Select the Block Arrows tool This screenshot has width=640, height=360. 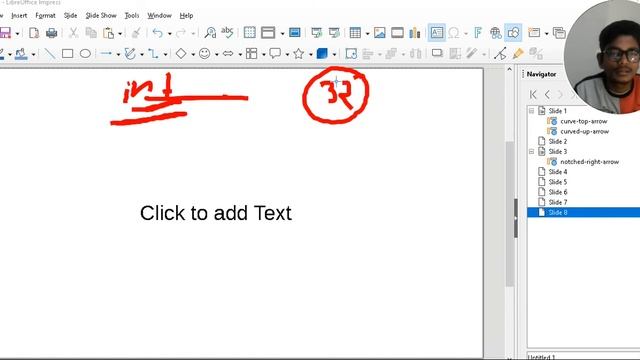228,53
